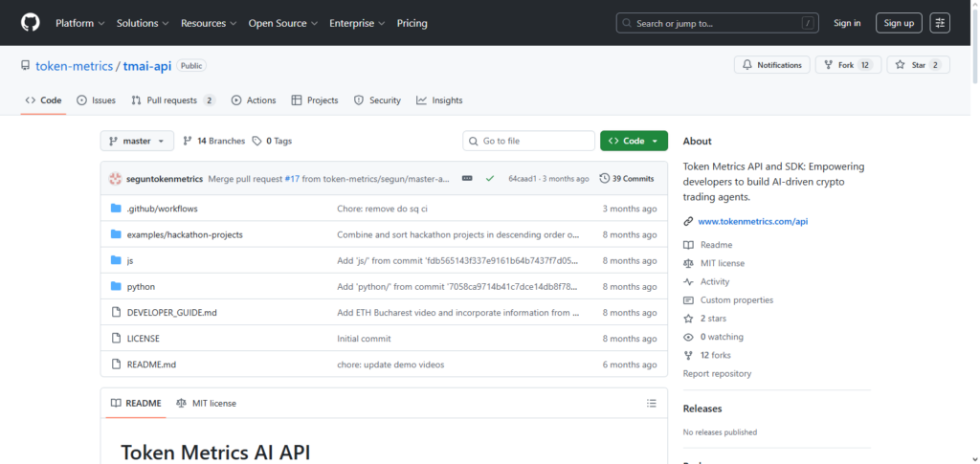Switch to the MIT license tab in file viewer
980x464 pixels.
click(207, 404)
